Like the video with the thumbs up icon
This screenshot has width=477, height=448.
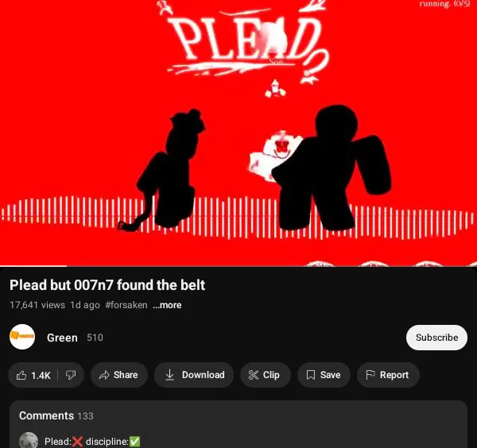tap(21, 375)
